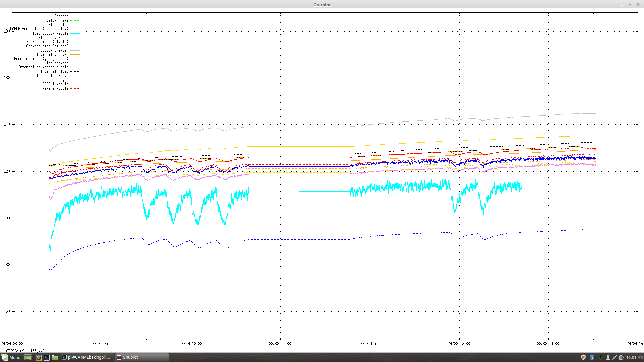Open the blue Bluetooth tray icon
This screenshot has width=644, height=362.
coord(592,357)
